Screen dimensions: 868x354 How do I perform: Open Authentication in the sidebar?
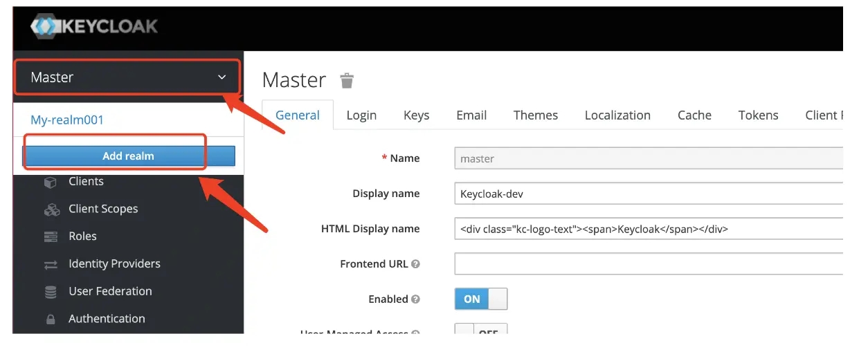(107, 319)
